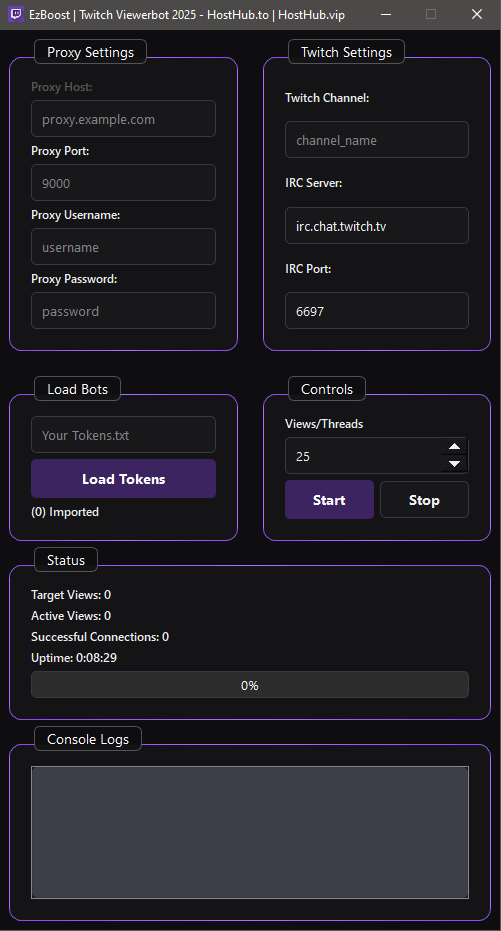Select the Proxy Port field showing 9000
This screenshot has width=501, height=931.
[x=123, y=183]
